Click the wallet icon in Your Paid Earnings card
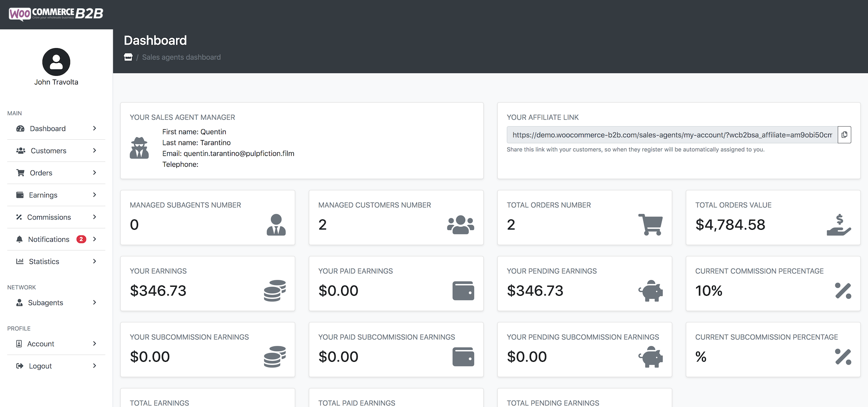 [x=463, y=291]
